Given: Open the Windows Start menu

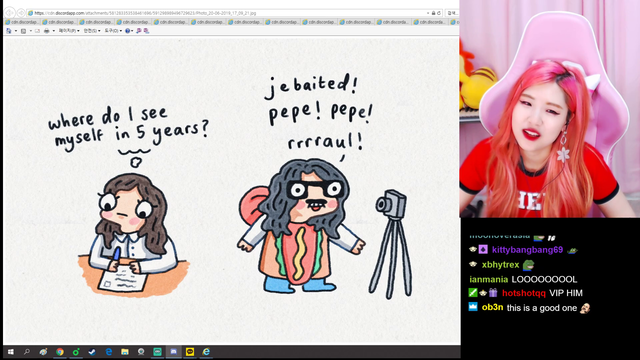Looking at the screenshot, I should click(x=11, y=351).
